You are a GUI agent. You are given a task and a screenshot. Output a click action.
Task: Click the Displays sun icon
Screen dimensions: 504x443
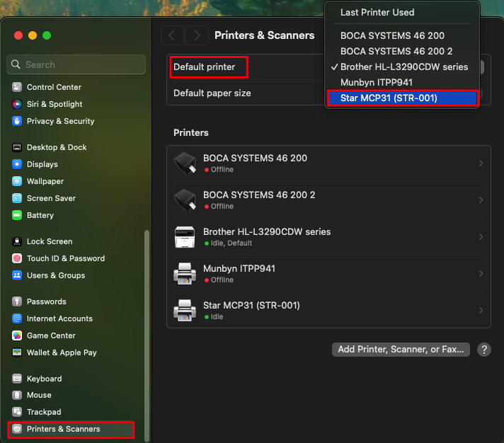[17, 164]
